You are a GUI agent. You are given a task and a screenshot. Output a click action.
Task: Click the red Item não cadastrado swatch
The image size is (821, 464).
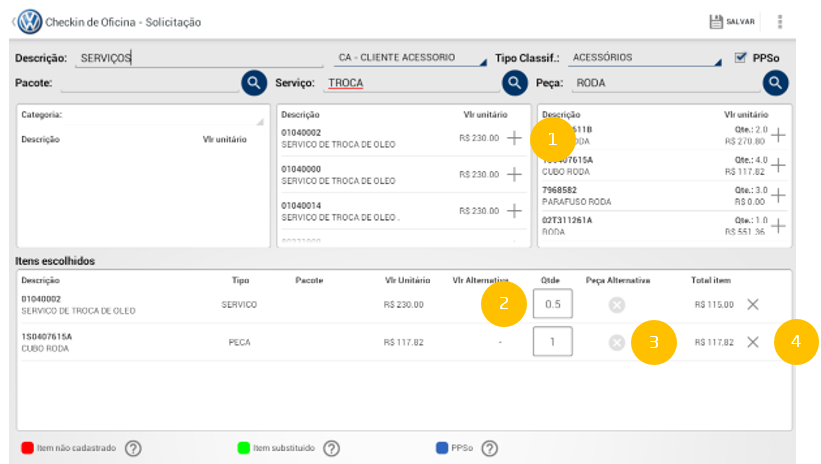27,448
